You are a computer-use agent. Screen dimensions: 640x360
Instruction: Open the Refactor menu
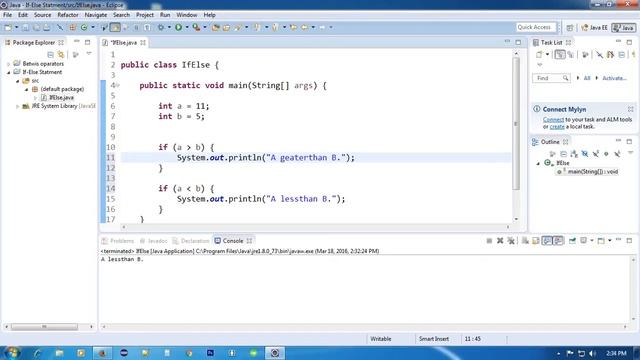(68, 15)
